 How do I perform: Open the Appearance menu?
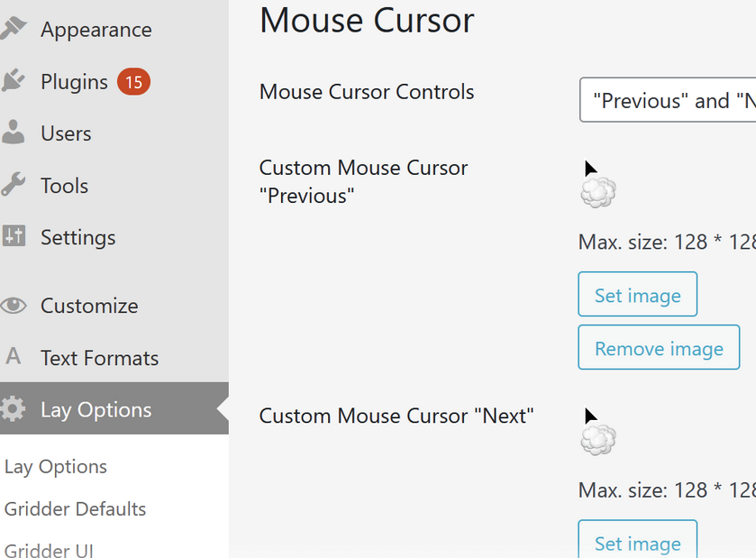click(96, 30)
